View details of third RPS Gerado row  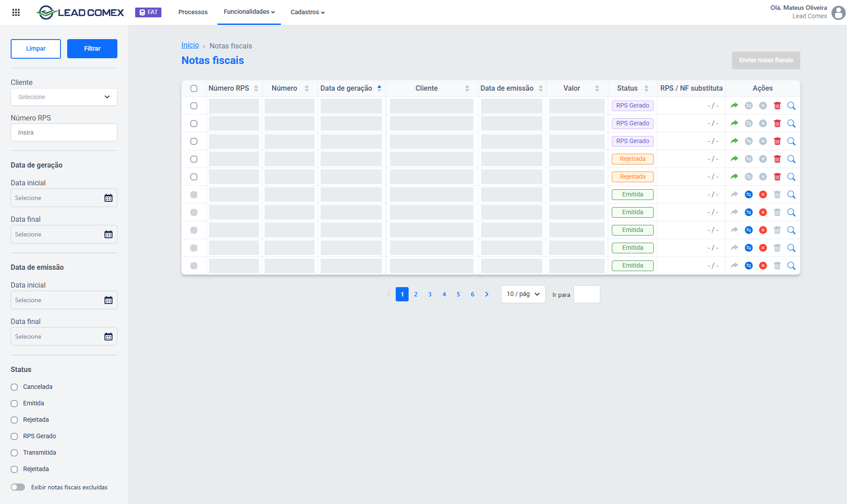pyautogui.click(x=791, y=141)
